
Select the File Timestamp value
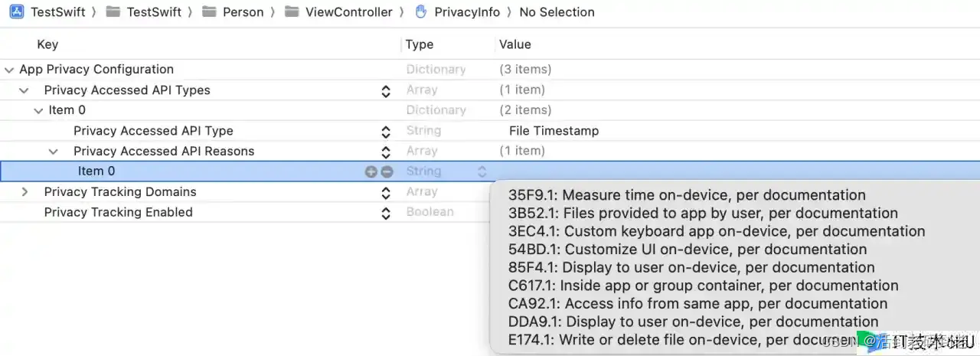[x=554, y=131]
